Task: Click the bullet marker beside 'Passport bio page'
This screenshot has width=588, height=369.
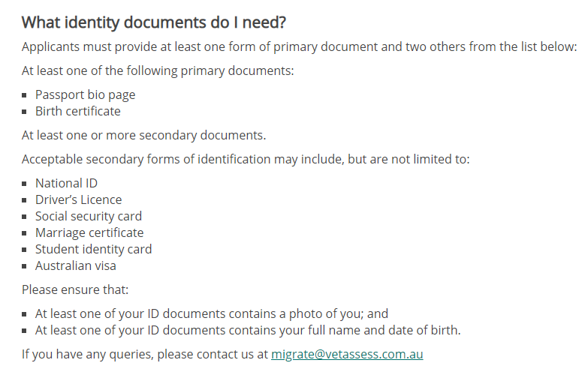Action: [x=26, y=95]
